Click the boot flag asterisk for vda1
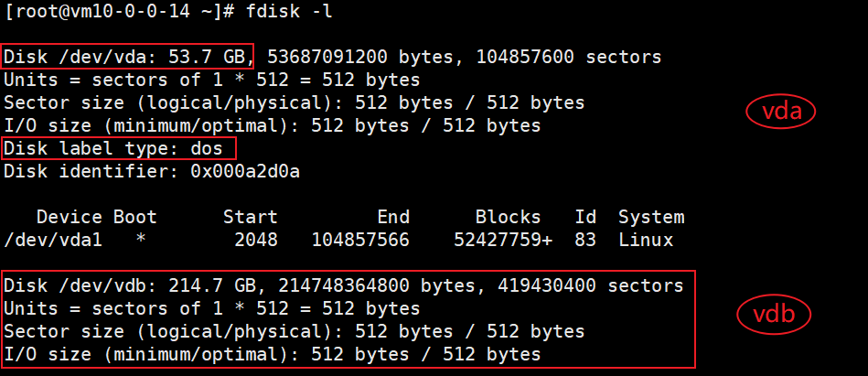This screenshot has width=868, height=376. [x=140, y=240]
